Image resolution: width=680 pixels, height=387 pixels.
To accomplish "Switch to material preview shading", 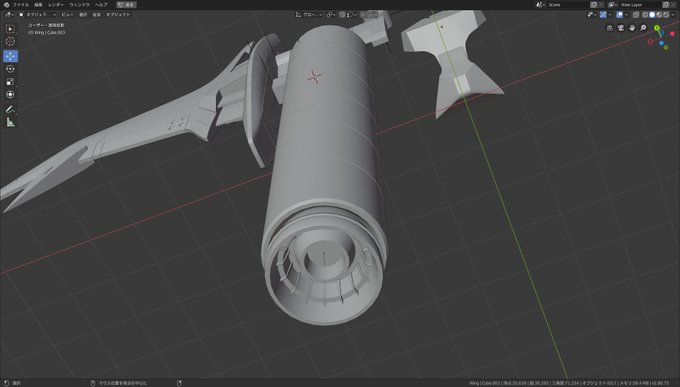I will point(659,15).
